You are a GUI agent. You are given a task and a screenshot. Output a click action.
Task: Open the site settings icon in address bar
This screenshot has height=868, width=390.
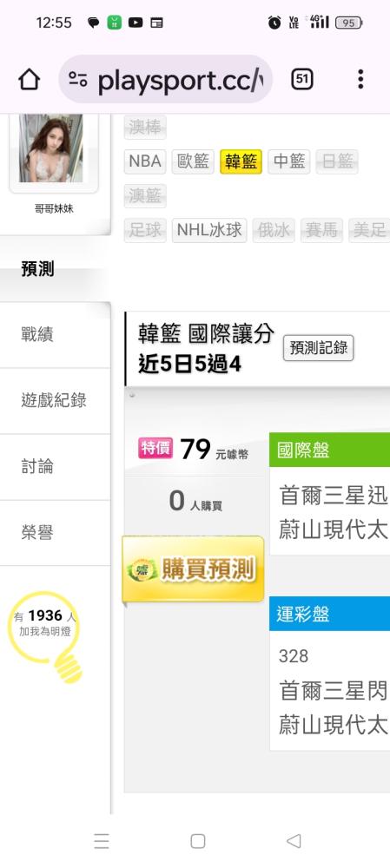point(78,79)
